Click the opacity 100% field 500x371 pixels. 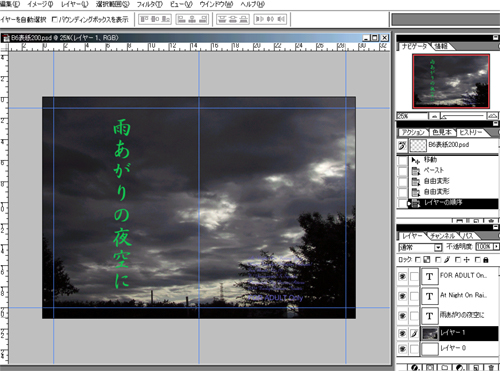484,247
